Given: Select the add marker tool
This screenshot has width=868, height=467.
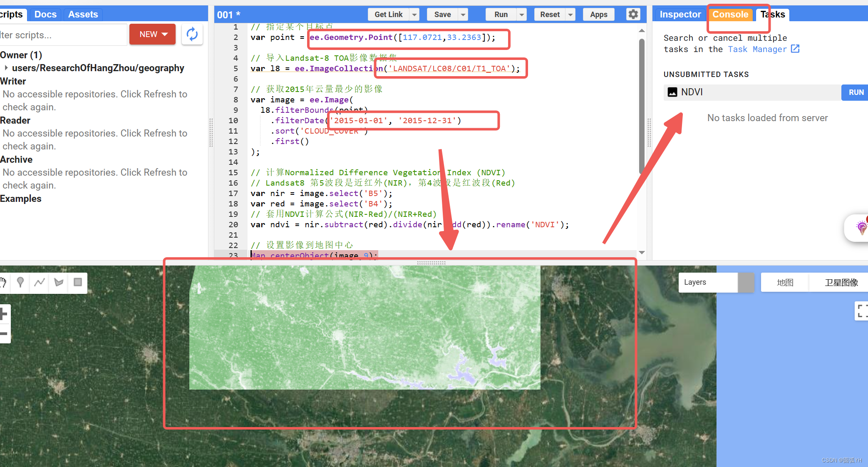Looking at the screenshot, I should pos(20,283).
